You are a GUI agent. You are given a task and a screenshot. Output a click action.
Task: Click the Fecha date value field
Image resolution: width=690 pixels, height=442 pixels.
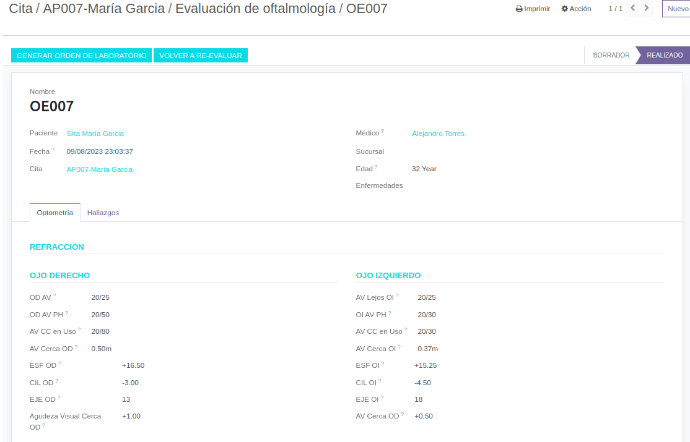click(99, 151)
